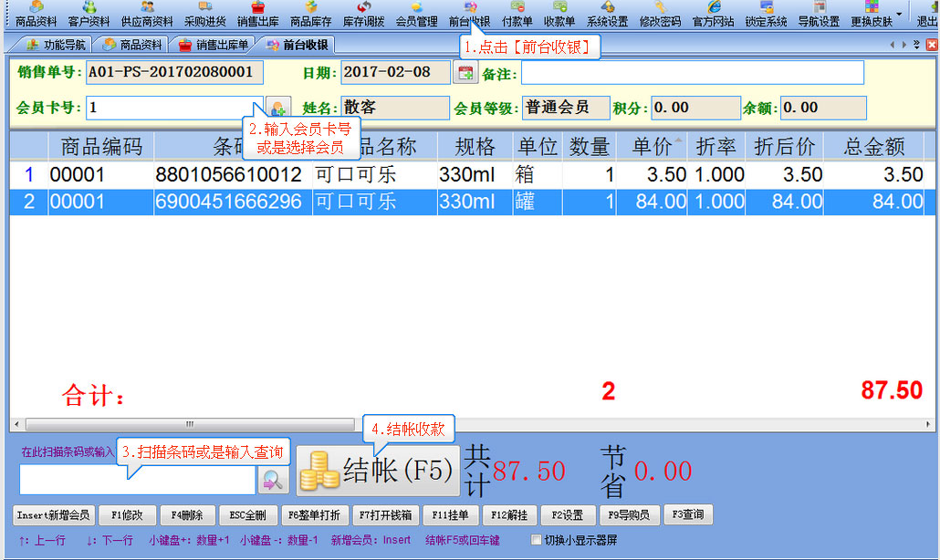Toggle the 切换小显示器屏 checkbox
This screenshot has width=940, height=560.
click(x=536, y=540)
